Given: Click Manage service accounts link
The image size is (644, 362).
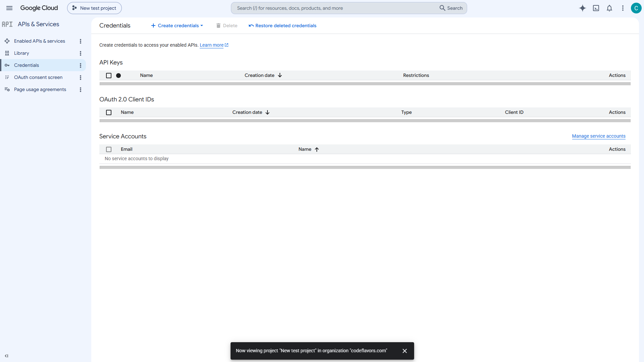Looking at the screenshot, I should pos(599,136).
